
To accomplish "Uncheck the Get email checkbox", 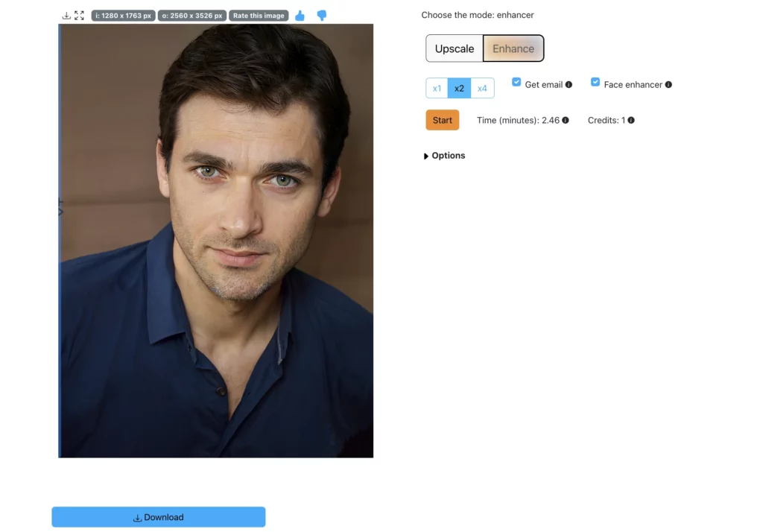I will (516, 83).
